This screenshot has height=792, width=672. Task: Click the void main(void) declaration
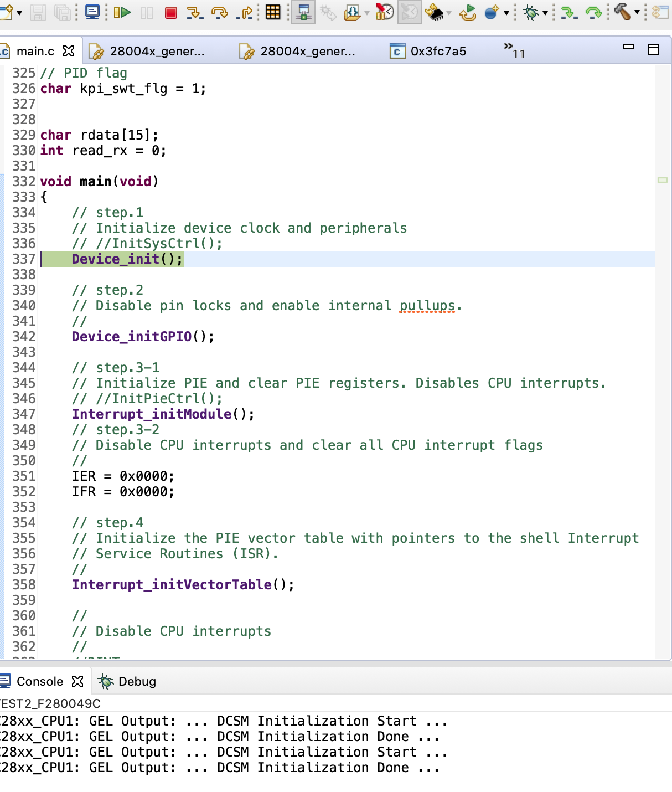click(99, 181)
